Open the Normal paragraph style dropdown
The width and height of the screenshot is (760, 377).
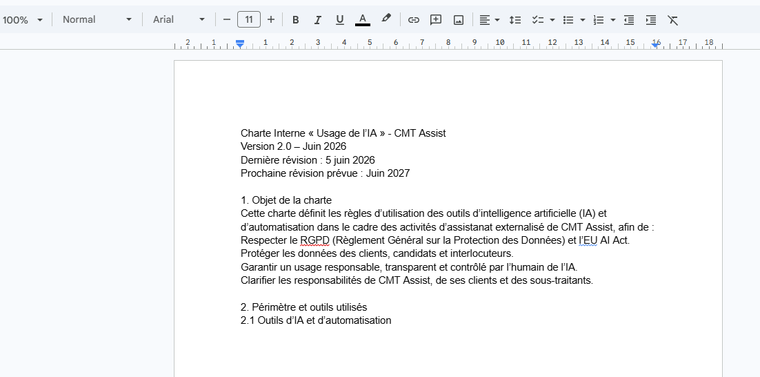(97, 20)
